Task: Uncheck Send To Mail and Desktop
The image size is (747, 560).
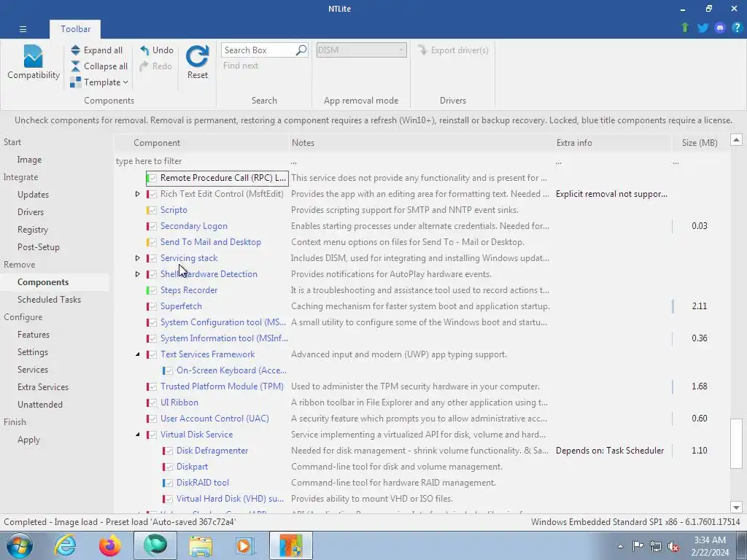Action: coord(152,242)
